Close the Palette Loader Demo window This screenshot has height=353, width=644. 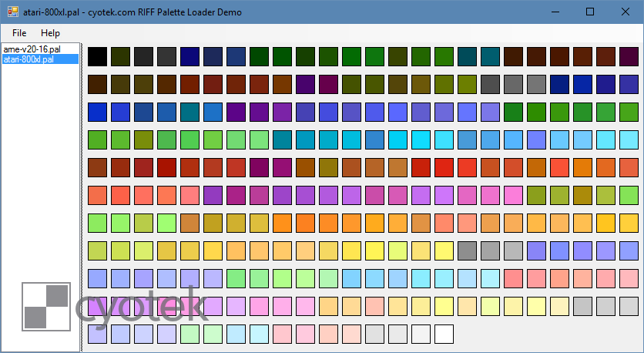pyautogui.click(x=626, y=12)
